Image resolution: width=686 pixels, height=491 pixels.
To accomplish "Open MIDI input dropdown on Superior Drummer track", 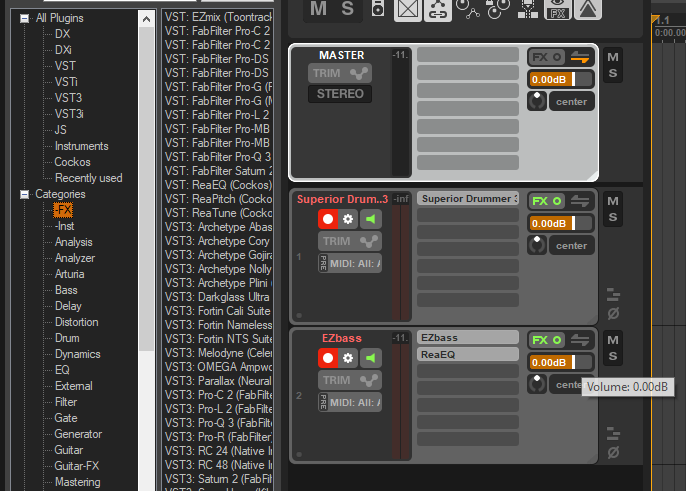I will pyautogui.click(x=355, y=263).
